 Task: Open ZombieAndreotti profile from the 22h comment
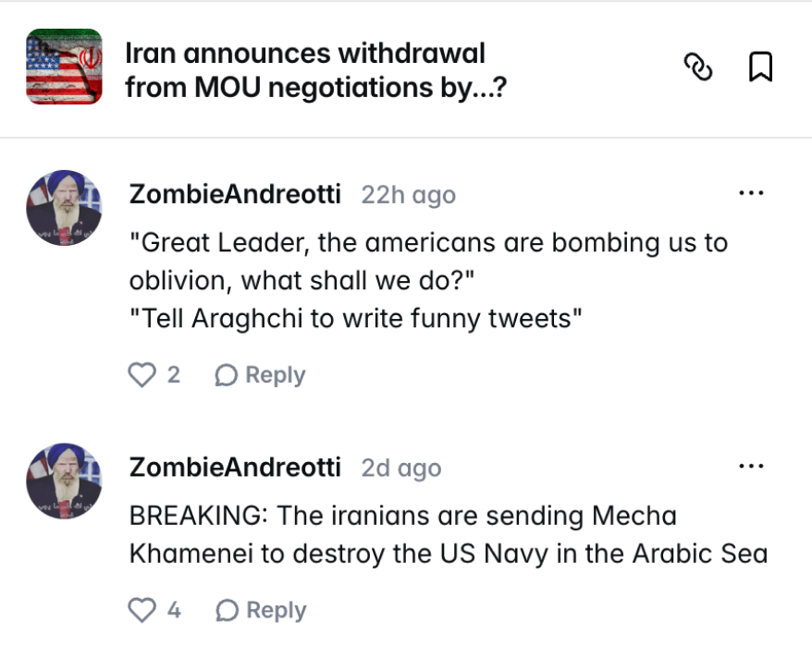(x=235, y=194)
